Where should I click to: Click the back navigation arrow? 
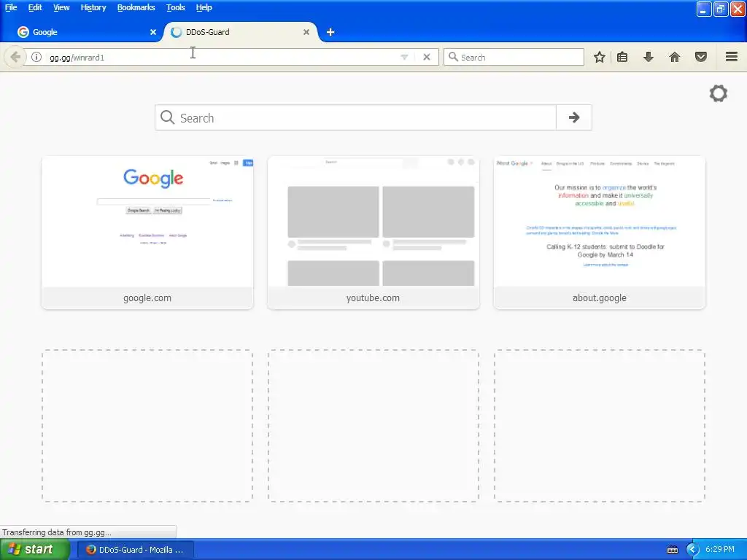coord(15,57)
